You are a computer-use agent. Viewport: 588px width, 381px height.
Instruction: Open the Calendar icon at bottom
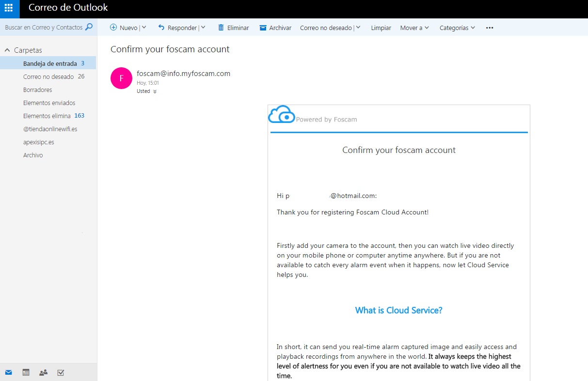(x=26, y=372)
